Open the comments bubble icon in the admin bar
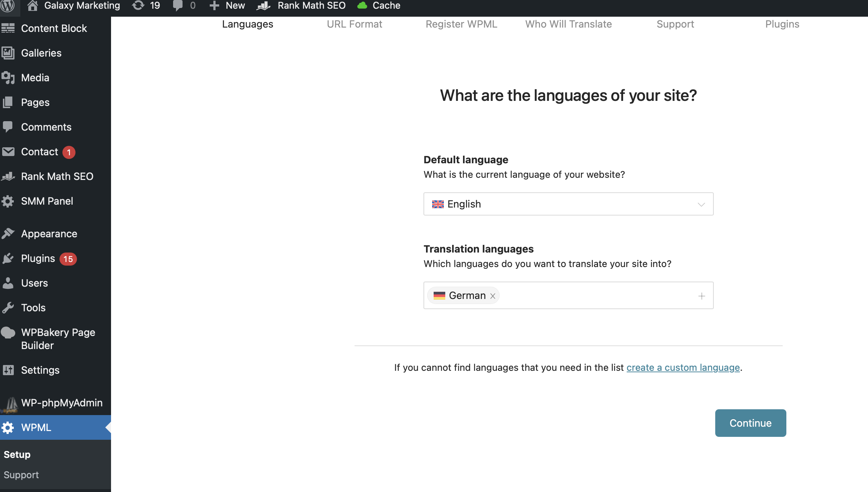 [x=178, y=5]
